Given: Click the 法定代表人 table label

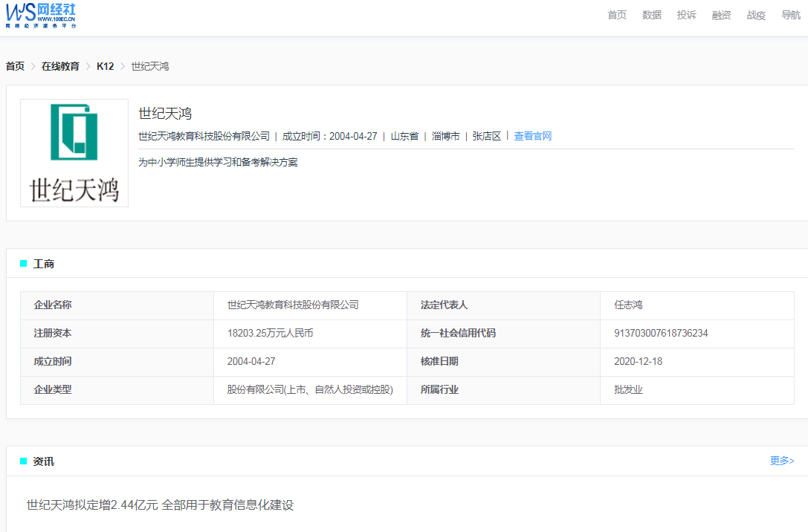Looking at the screenshot, I should 445,305.
